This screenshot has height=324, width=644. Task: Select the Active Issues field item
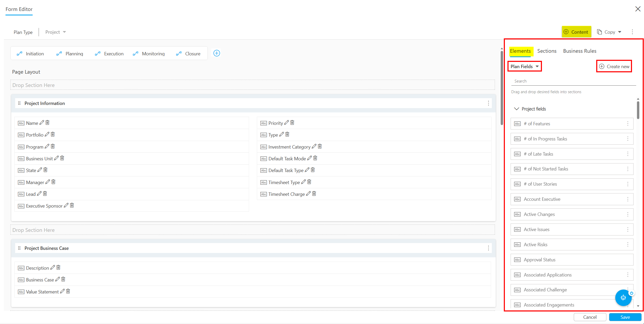(572, 229)
